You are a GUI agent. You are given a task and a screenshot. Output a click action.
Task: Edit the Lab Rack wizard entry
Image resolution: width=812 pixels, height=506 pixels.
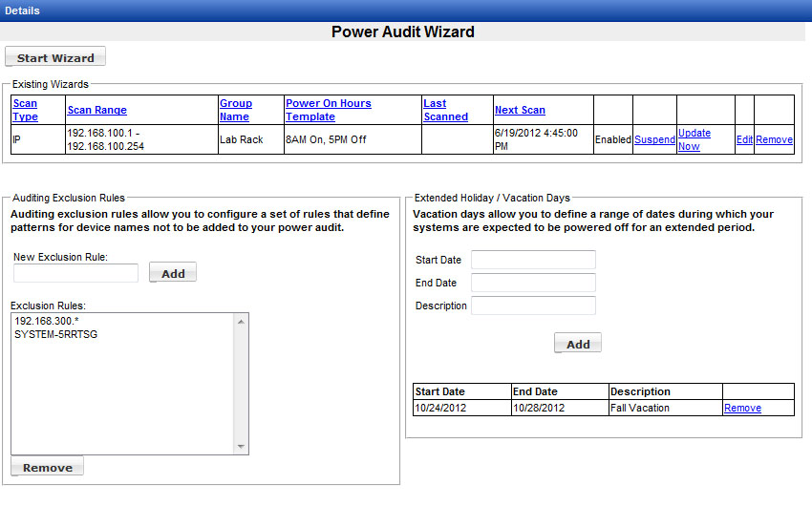click(744, 139)
